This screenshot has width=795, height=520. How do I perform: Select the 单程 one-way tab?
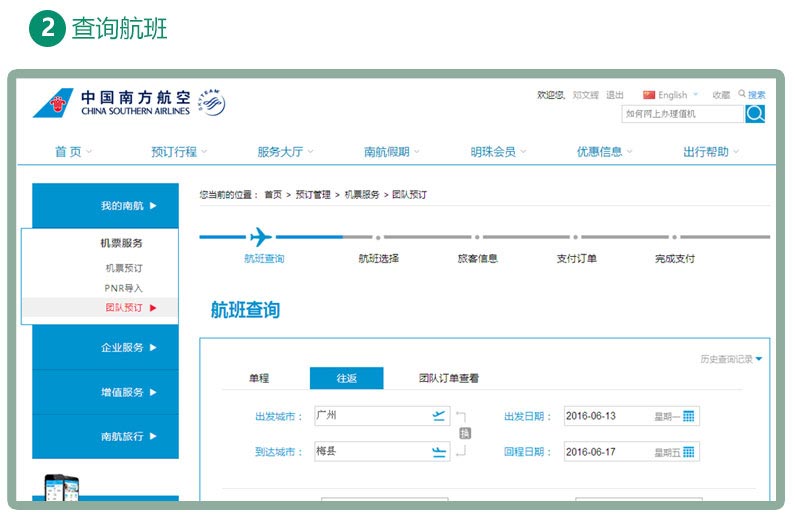click(x=259, y=378)
